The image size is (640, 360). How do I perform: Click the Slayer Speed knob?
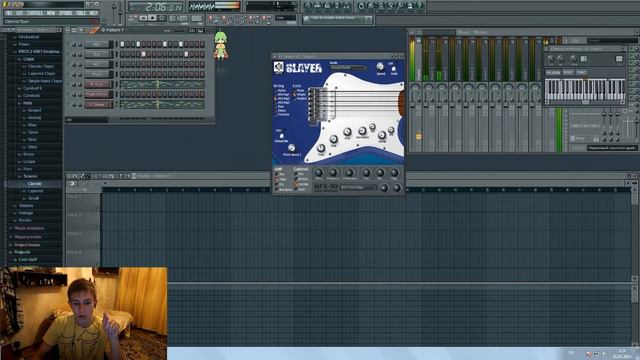tap(380, 67)
